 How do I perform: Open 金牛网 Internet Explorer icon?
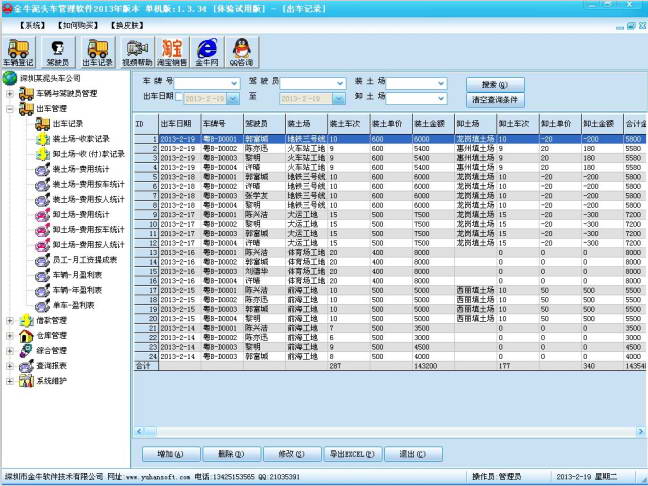[x=207, y=52]
